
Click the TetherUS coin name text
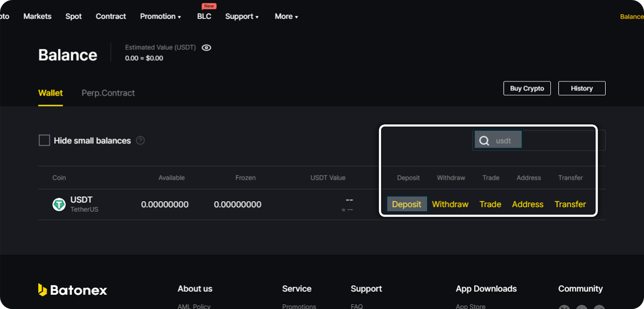[x=84, y=209]
